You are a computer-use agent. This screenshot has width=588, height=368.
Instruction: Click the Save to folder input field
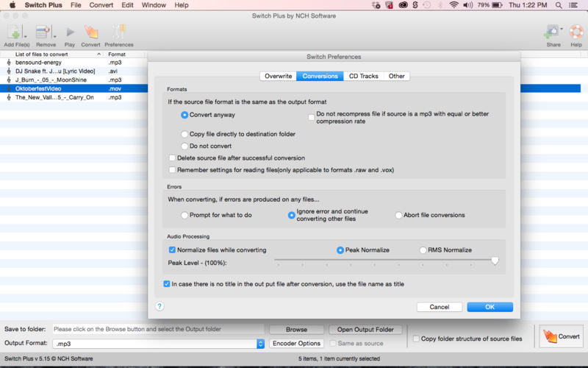pos(158,329)
